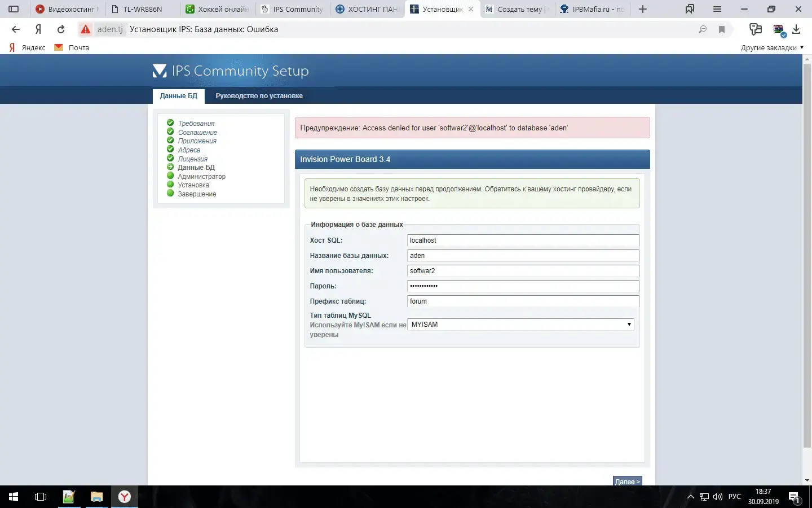Open the Почта bookmark

pyautogui.click(x=72, y=47)
